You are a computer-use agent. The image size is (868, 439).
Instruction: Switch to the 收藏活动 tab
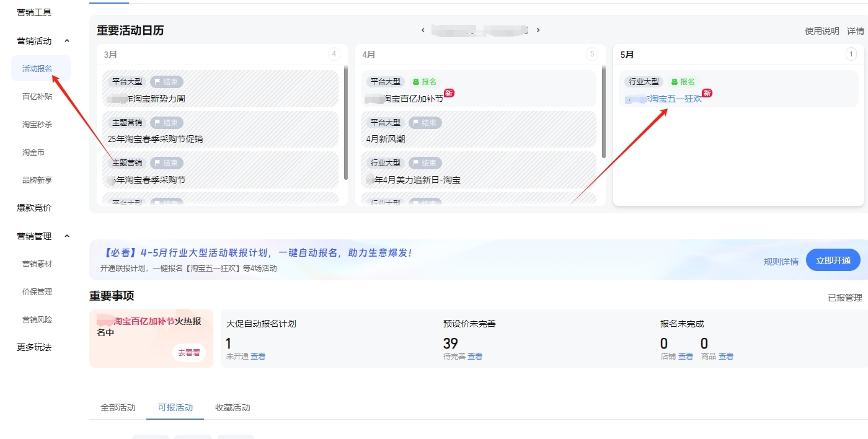[x=232, y=407]
